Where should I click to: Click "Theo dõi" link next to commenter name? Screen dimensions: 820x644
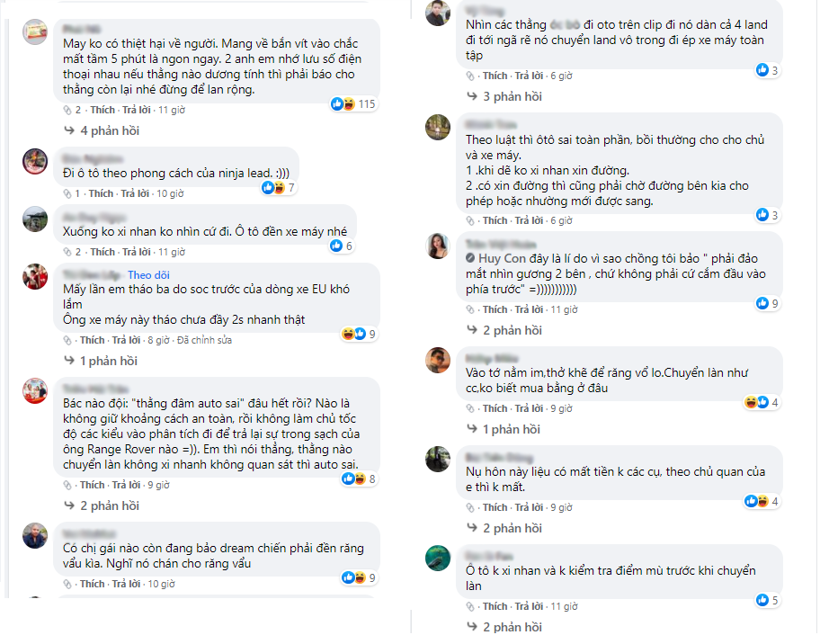pos(148,275)
